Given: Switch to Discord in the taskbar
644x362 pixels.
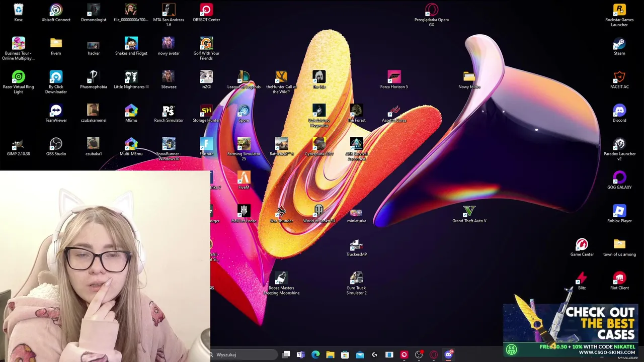Looking at the screenshot, I should 448,354.
